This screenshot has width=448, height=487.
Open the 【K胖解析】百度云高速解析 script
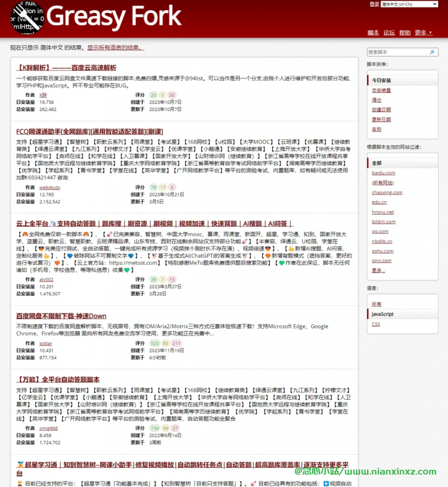click(66, 68)
